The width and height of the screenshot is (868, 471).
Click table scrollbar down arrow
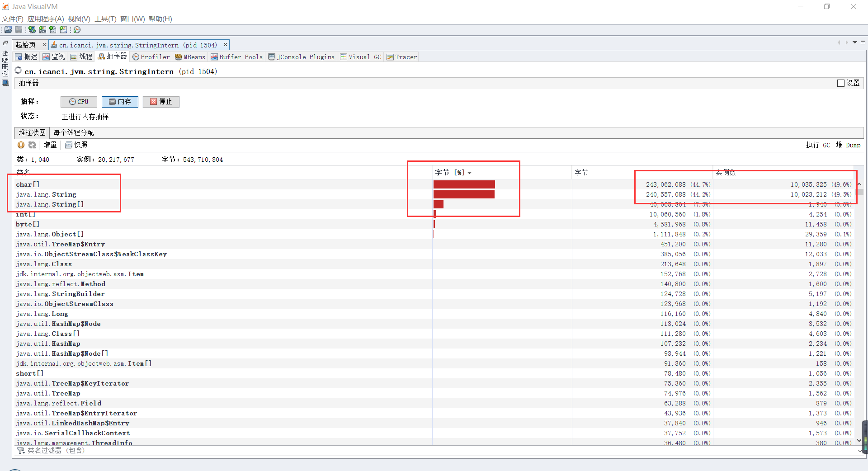(859, 440)
